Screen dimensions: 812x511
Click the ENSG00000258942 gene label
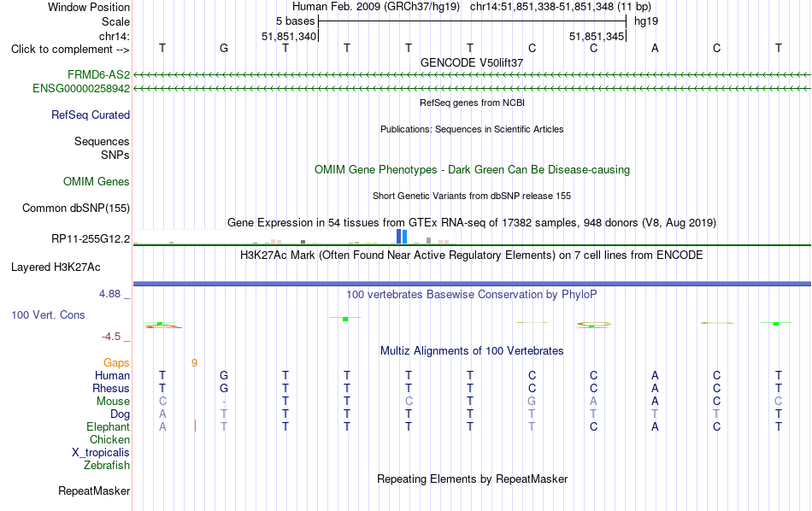coord(81,89)
